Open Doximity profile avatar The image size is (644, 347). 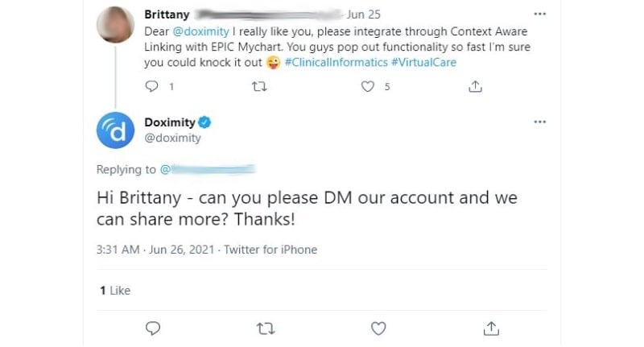coord(115,130)
